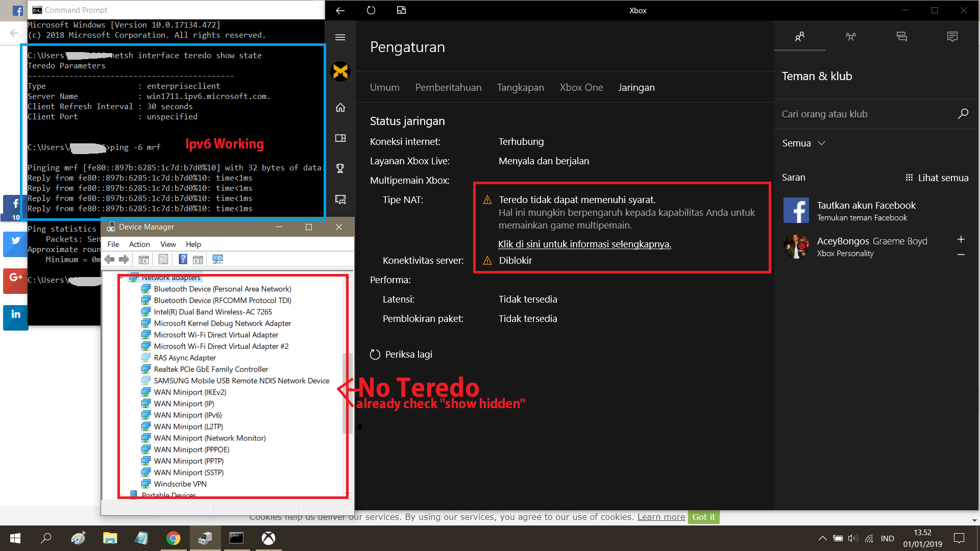Click Scan for hardware changes monitor icon
The image size is (980, 551).
click(x=218, y=260)
